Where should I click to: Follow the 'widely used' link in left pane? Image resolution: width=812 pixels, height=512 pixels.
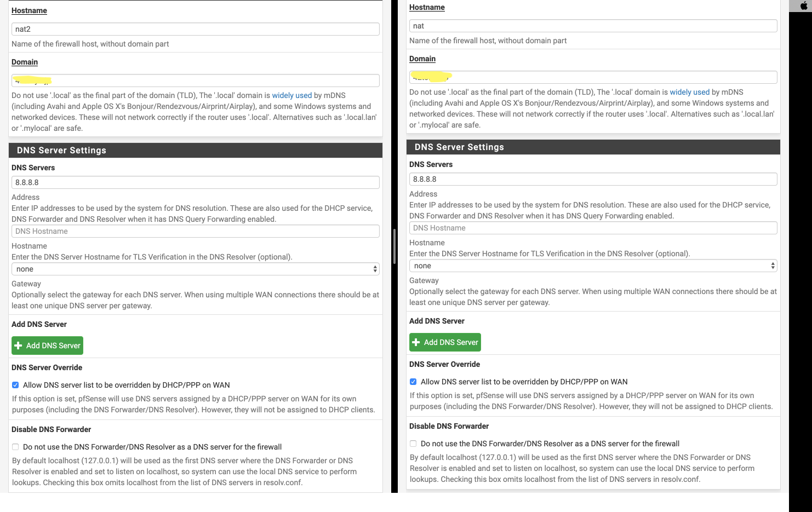(291, 95)
